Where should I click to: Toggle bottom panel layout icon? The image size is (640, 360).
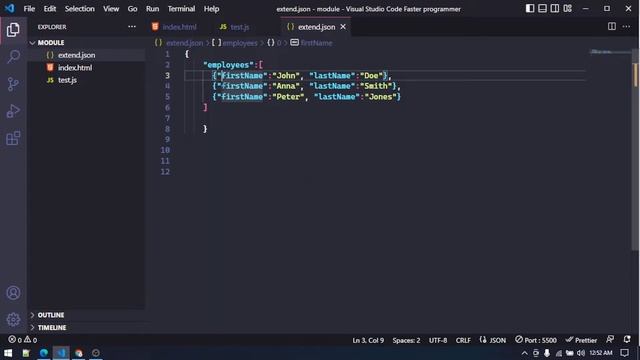[542, 8]
